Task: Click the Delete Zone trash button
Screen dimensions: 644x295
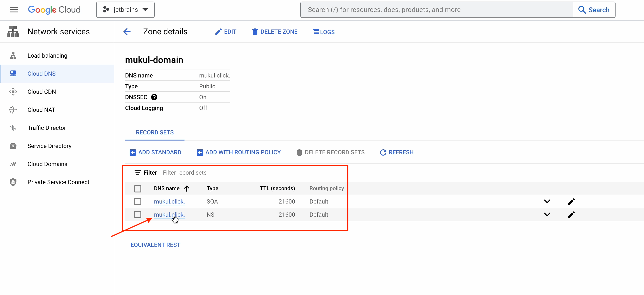Action: pyautogui.click(x=275, y=32)
